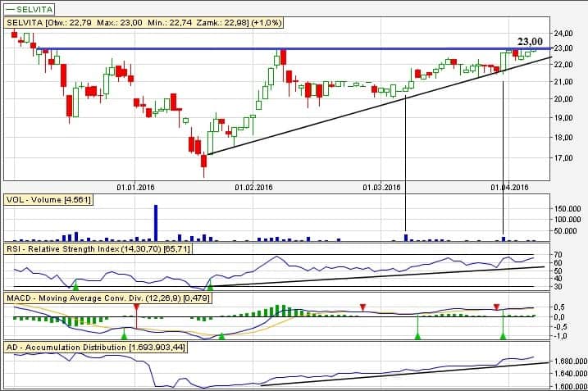Viewport: 588px width, 391px height.
Task: Select the RSI - Relative Strength Index title
Action: coord(98,248)
